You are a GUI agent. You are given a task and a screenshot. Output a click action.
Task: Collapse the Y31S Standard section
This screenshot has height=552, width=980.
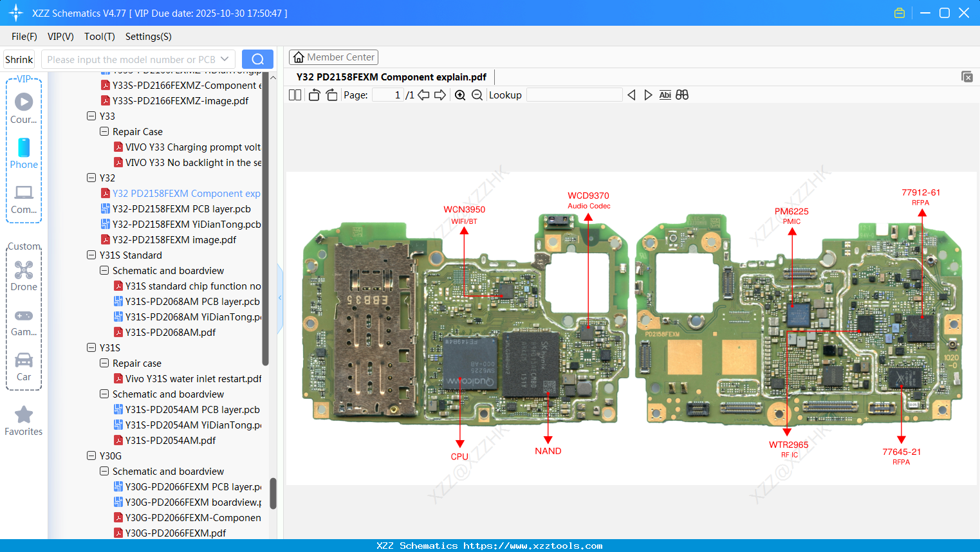click(x=91, y=255)
